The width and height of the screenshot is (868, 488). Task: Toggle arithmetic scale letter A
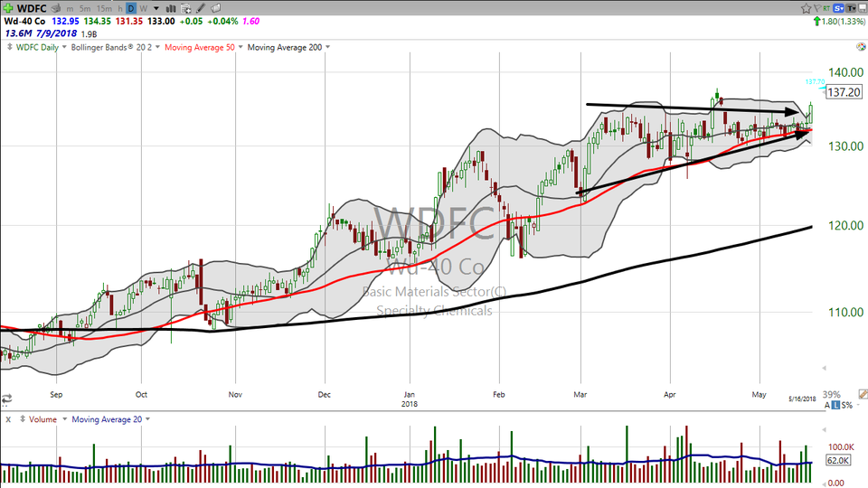(x=826, y=406)
